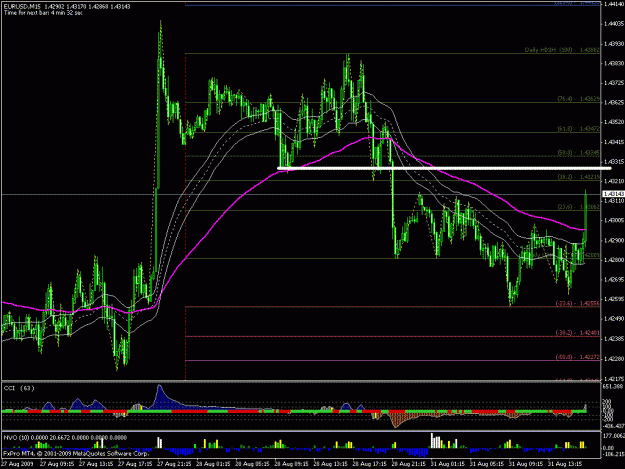Select the red (-23.6) extension label
Screen dimensions: 625x469
[x=578, y=303]
